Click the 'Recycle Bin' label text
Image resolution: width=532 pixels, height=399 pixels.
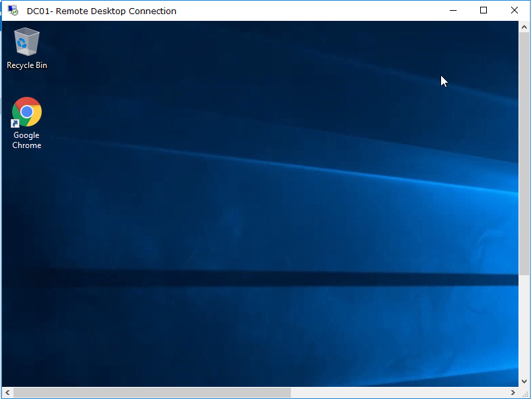click(x=27, y=65)
